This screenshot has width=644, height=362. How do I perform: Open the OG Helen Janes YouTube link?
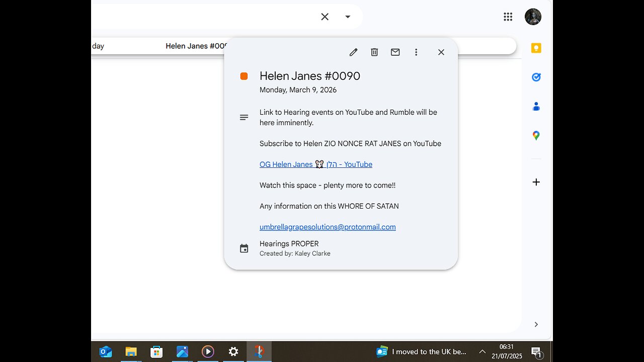click(316, 164)
